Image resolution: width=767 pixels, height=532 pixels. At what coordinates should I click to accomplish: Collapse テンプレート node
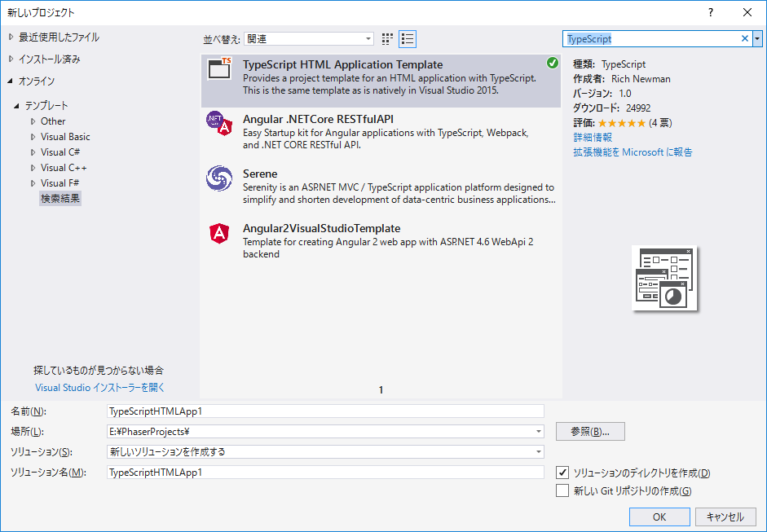(17, 106)
